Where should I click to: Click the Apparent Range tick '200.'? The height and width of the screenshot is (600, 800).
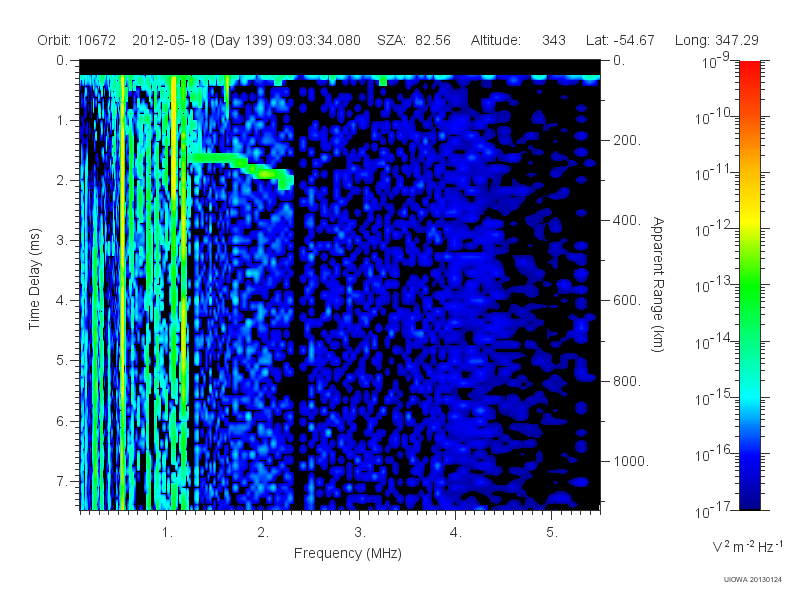click(627, 140)
